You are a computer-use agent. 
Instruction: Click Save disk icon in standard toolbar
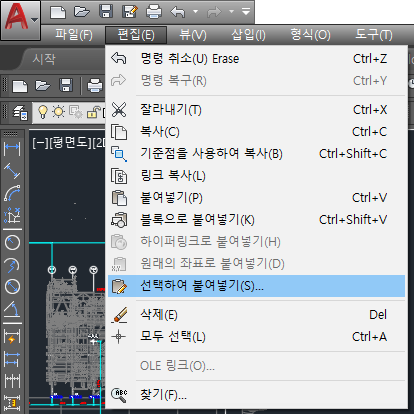(x=66, y=85)
